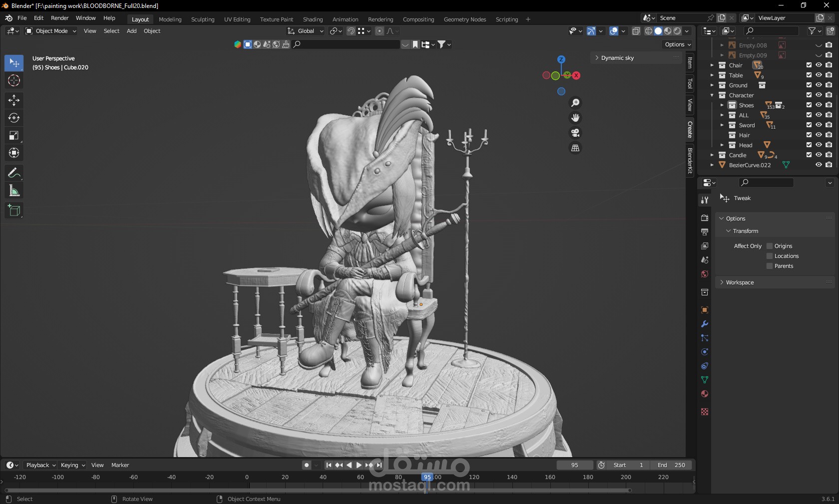This screenshot has height=504, width=839.
Task: Switch to the Geometry Nodes workspace
Action: point(464,19)
